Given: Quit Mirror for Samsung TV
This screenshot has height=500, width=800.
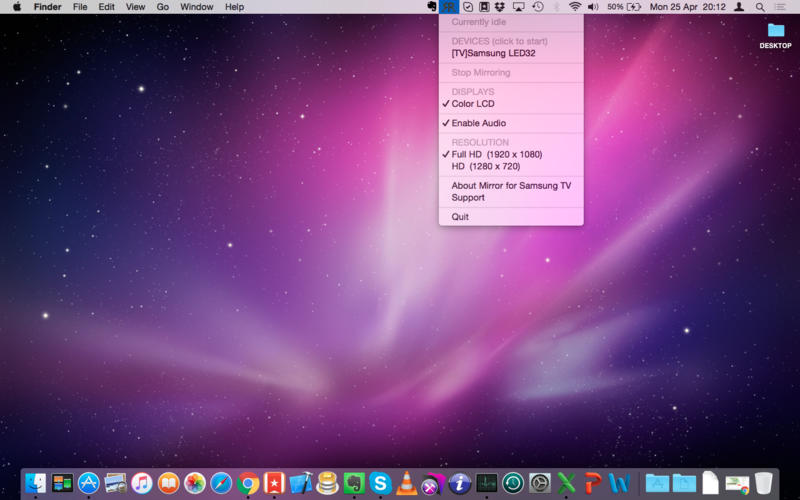Looking at the screenshot, I should [x=460, y=217].
